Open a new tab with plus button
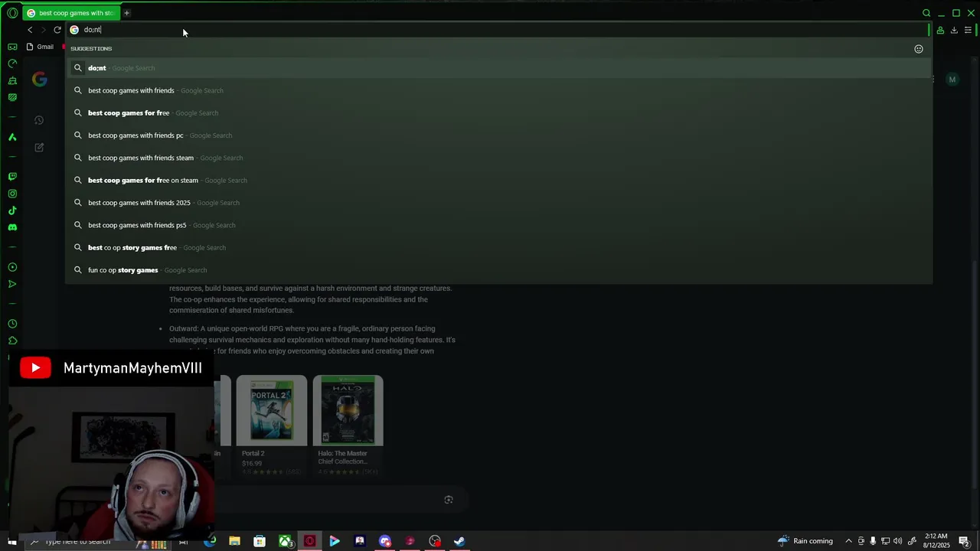This screenshot has width=980, height=551. pos(127,13)
